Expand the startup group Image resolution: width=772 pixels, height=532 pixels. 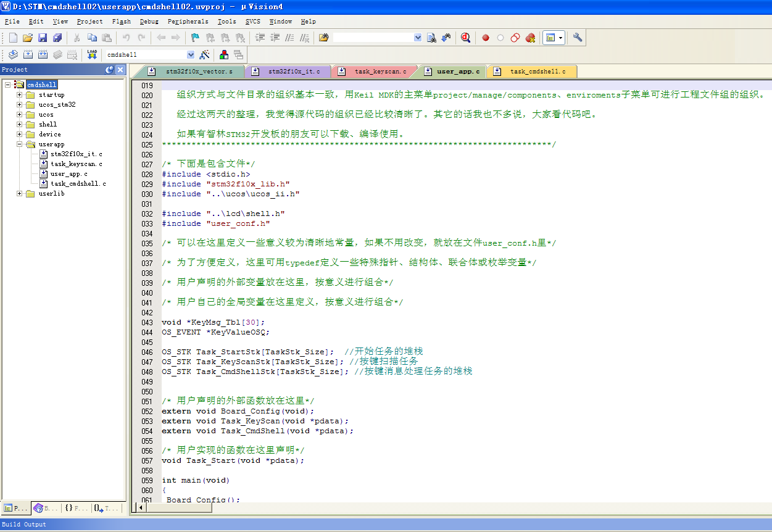pos(20,94)
